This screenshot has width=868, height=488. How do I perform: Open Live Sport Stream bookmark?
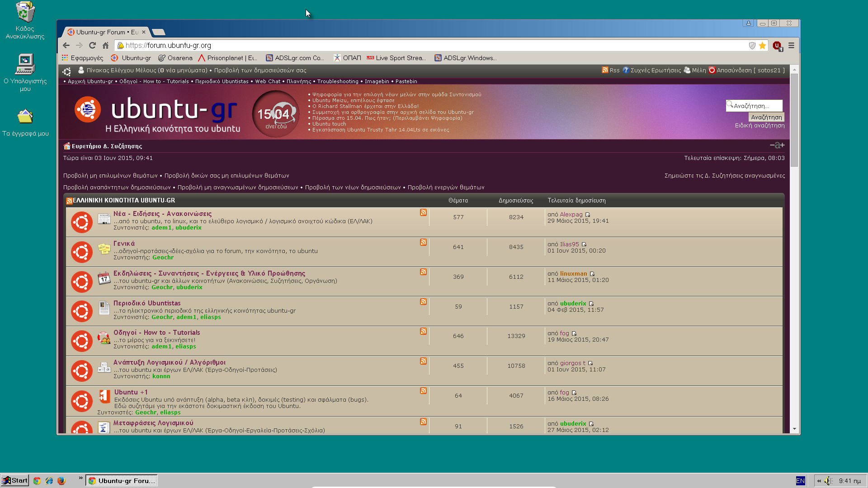click(x=396, y=58)
